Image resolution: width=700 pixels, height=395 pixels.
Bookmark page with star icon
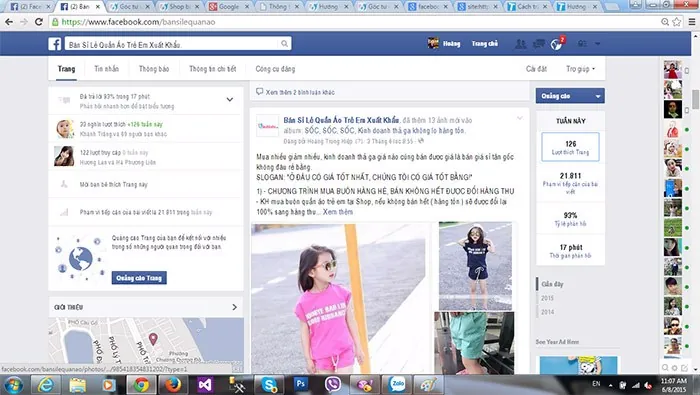[677, 22]
